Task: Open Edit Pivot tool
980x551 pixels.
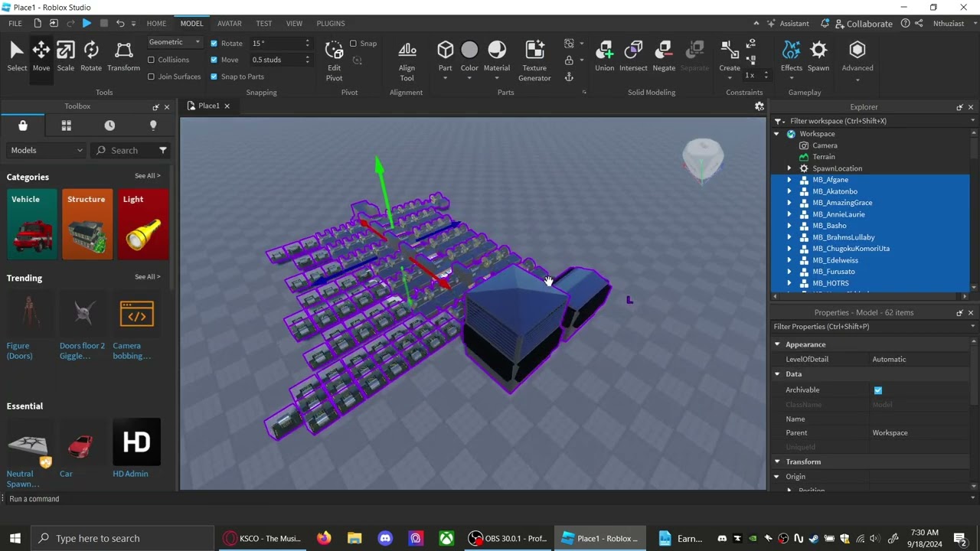Action: pos(334,60)
